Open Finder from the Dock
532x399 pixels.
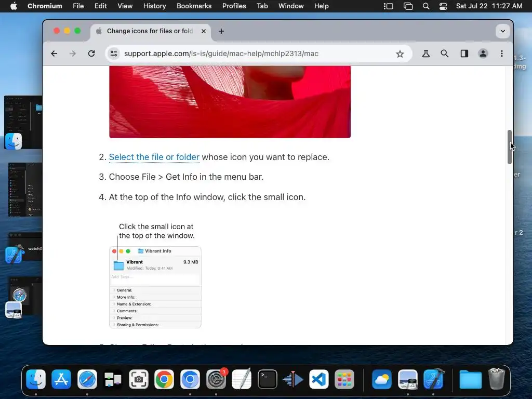pos(36,379)
